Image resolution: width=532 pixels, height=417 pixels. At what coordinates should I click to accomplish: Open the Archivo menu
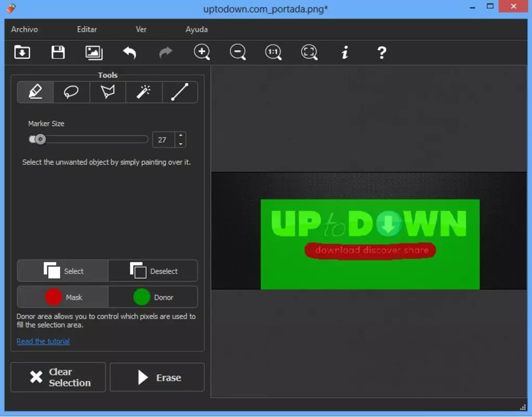click(x=24, y=30)
